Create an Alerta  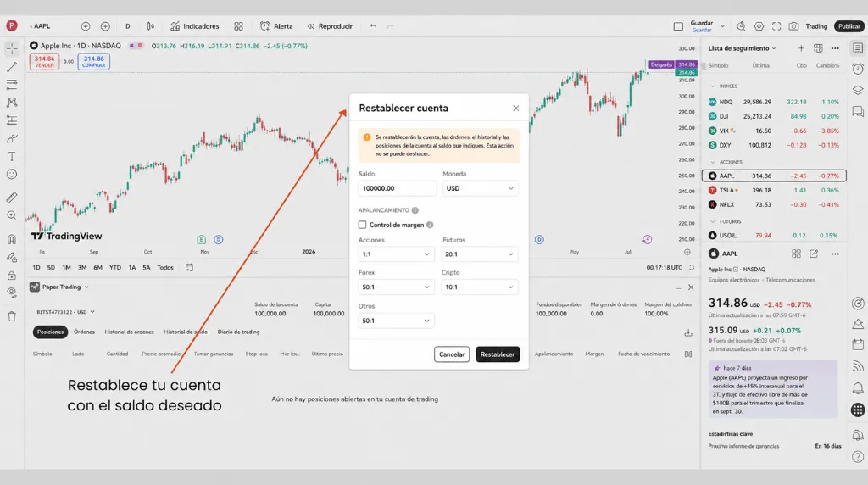[276, 26]
